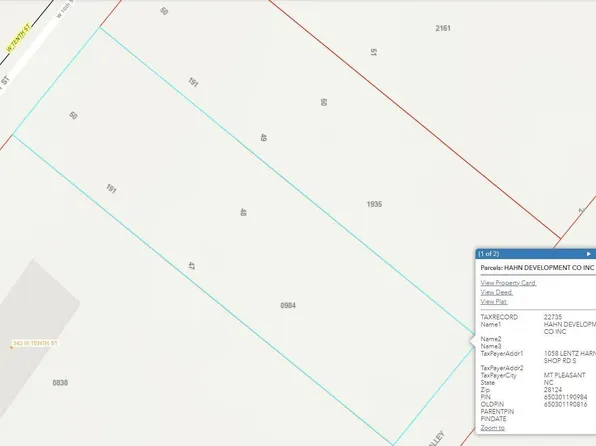
Task: Select parcel label 0838
Action: pos(60,383)
